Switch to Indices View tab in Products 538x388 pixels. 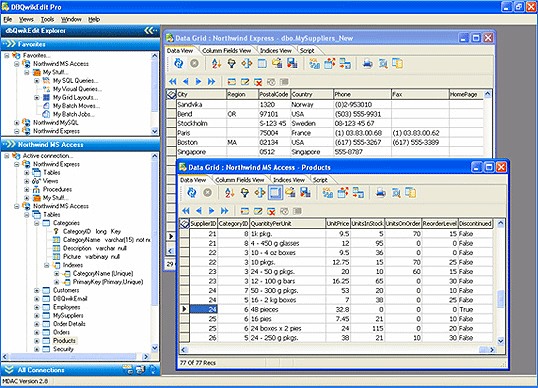[289, 180]
